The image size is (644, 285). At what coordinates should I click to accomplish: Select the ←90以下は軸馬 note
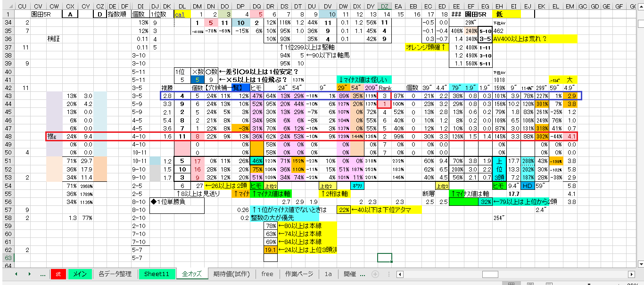click(x=328, y=55)
